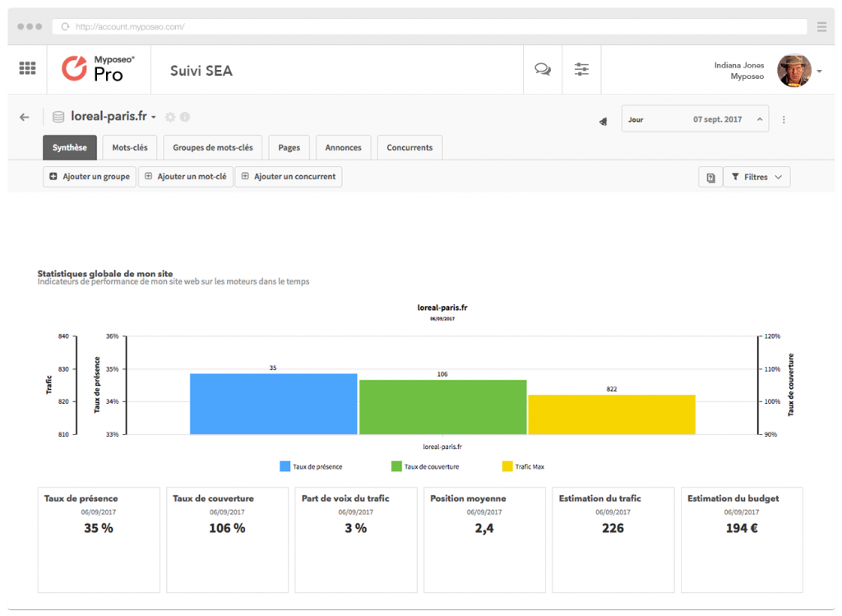This screenshot has width=842, height=616.
Task: Toggle the blue Taux de présence legend swatch
Action: click(x=285, y=466)
